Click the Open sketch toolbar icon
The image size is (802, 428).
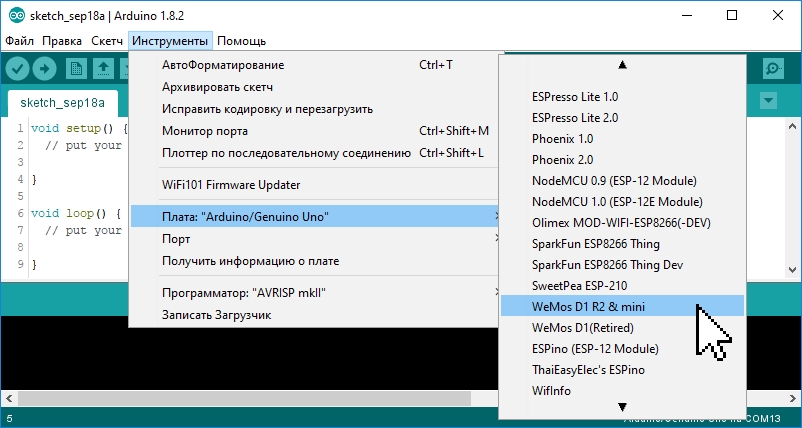click(103, 69)
